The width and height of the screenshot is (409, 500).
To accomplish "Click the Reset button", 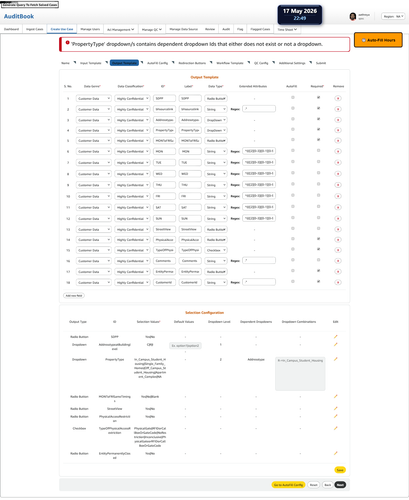I will (313, 485).
